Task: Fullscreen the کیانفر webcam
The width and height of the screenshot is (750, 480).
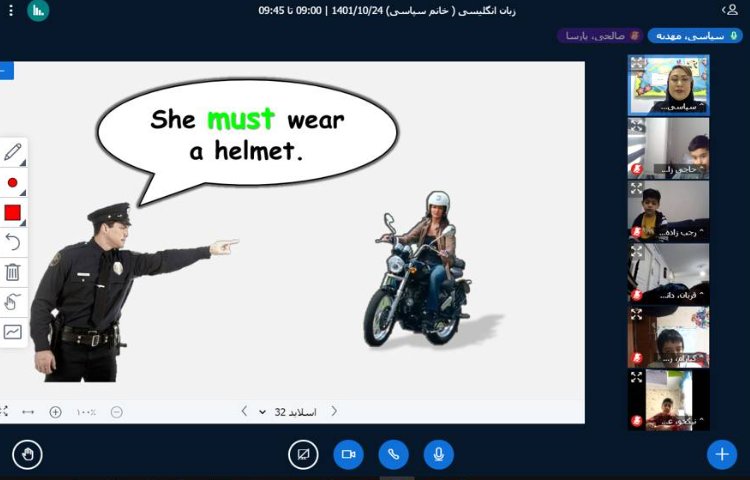Action: [637, 314]
